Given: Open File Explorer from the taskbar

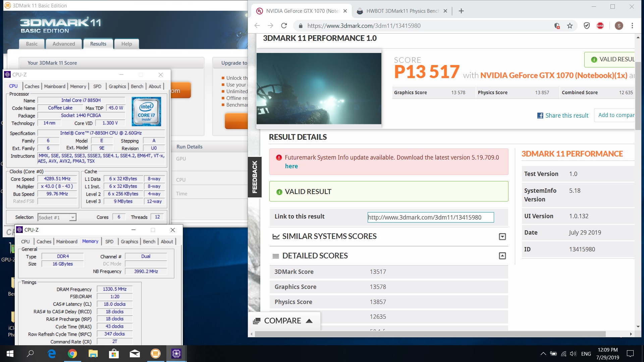Looking at the screenshot, I should [93, 354].
